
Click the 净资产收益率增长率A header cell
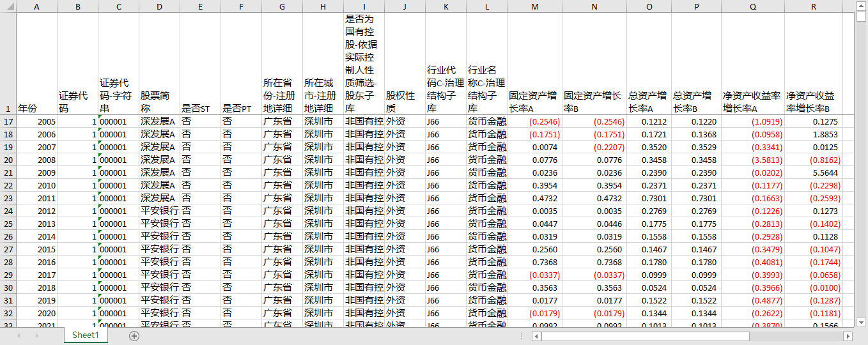753,64
